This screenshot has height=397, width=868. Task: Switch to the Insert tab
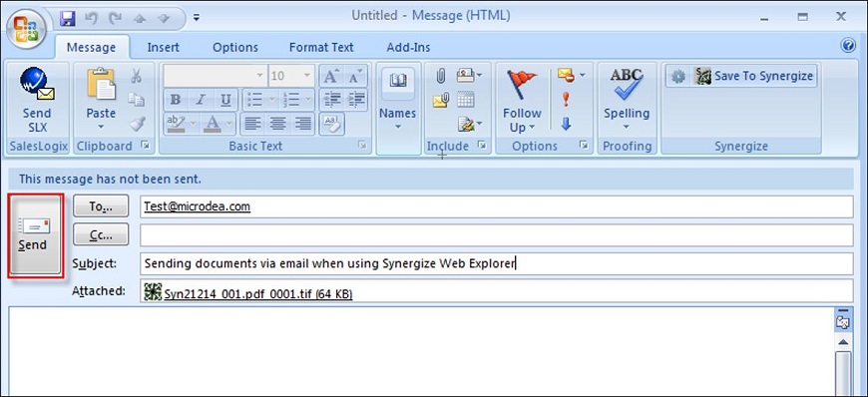pyautogui.click(x=163, y=48)
